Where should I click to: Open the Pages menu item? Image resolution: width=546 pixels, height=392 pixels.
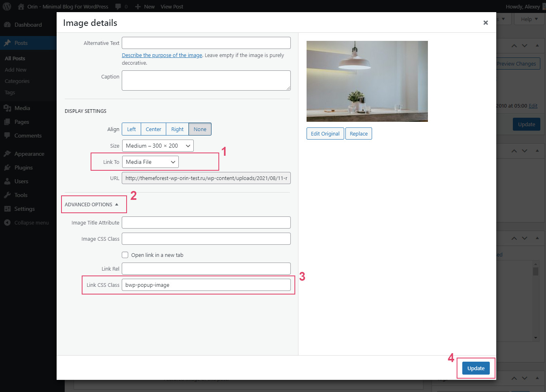[x=22, y=122]
